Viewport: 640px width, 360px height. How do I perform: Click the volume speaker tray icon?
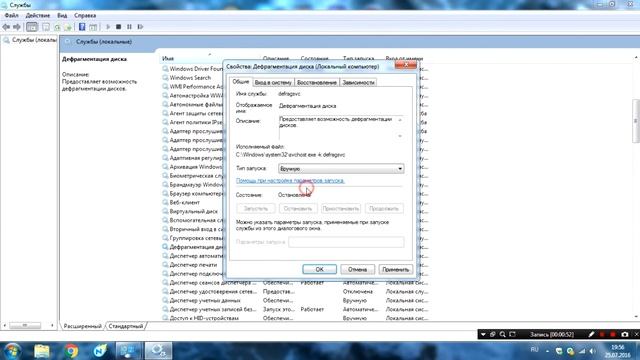click(592, 351)
